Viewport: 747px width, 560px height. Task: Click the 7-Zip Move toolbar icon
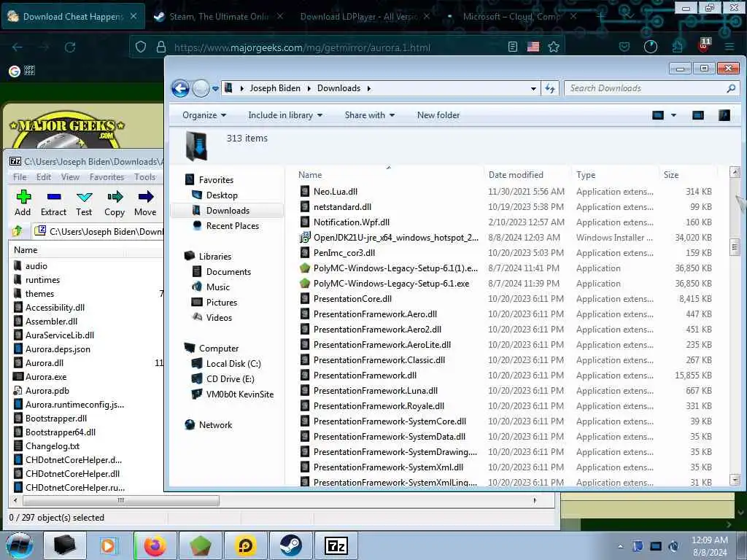pos(145,203)
